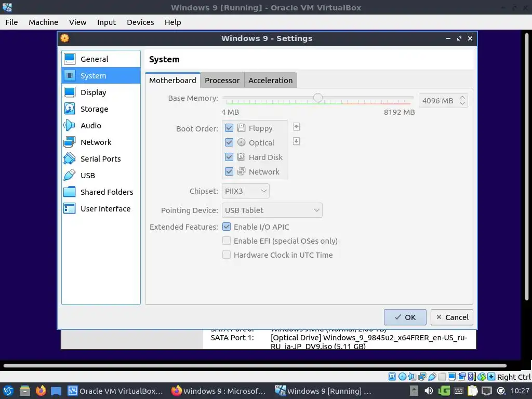Click network indicator icon in VM status bar

(x=422, y=377)
